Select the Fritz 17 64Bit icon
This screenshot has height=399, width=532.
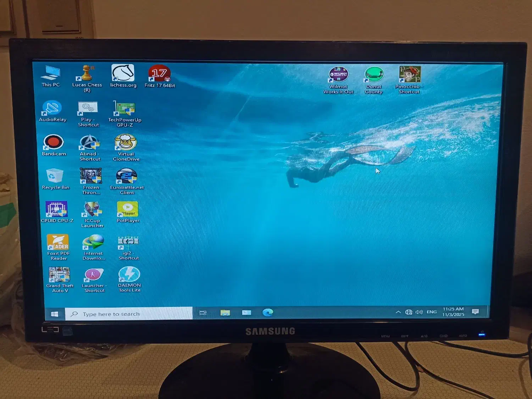(159, 74)
